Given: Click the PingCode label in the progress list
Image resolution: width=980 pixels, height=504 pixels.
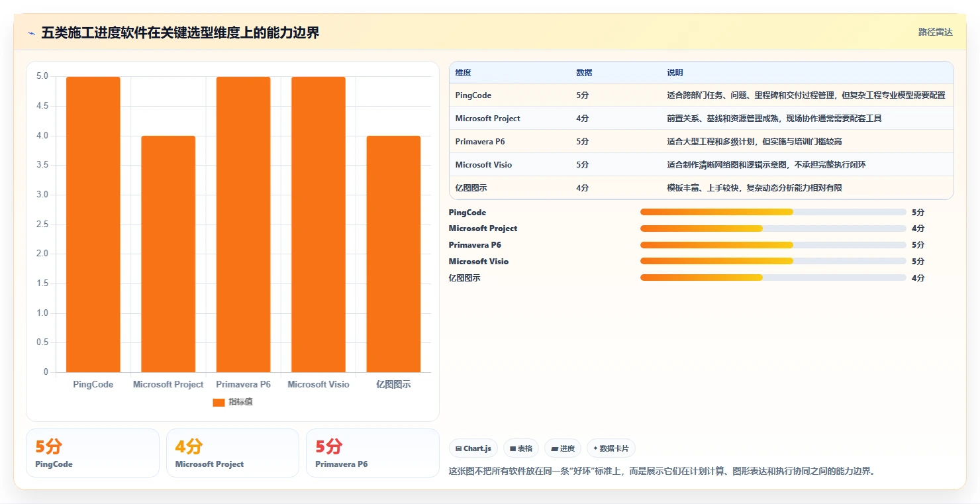Looking at the screenshot, I should point(467,213).
